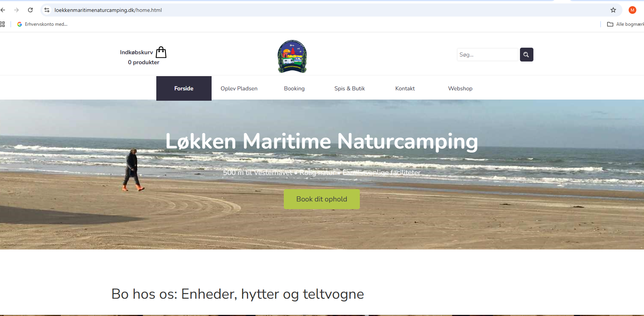Open the Kontakt page
The width and height of the screenshot is (644, 316).
click(x=405, y=88)
